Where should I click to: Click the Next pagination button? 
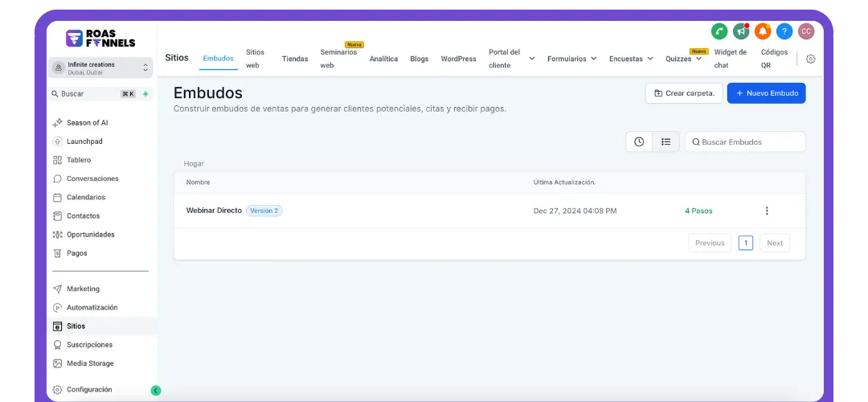tap(775, 243)
